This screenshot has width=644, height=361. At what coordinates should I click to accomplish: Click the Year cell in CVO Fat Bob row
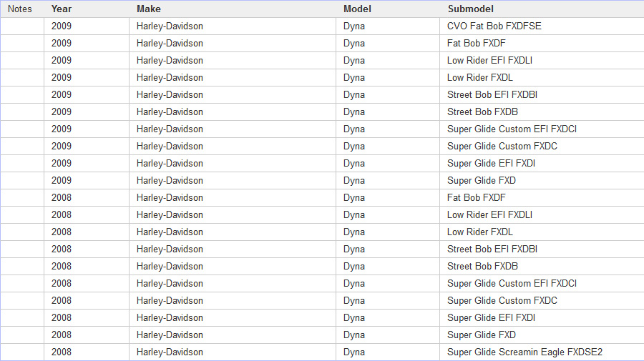tap(62, 26)
